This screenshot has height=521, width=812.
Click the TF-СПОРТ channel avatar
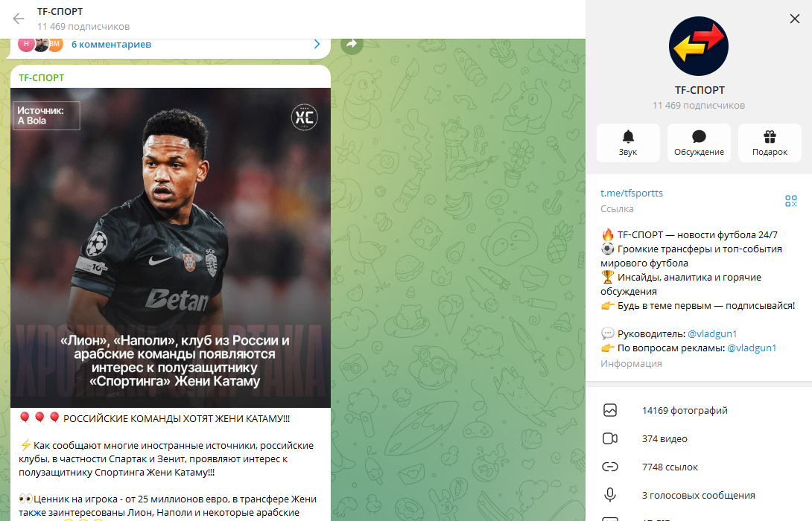[x=699, y=46]
